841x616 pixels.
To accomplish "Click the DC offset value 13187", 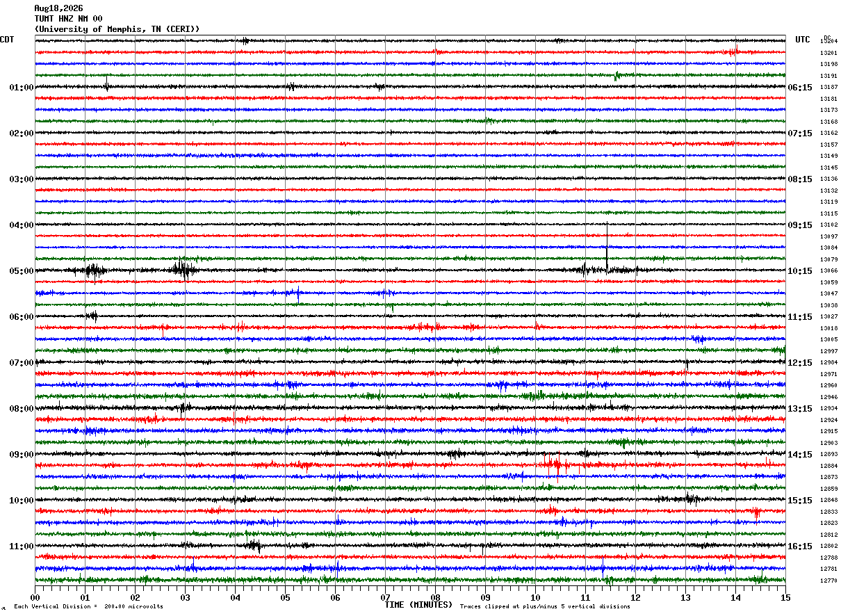I will coord(829,88).
